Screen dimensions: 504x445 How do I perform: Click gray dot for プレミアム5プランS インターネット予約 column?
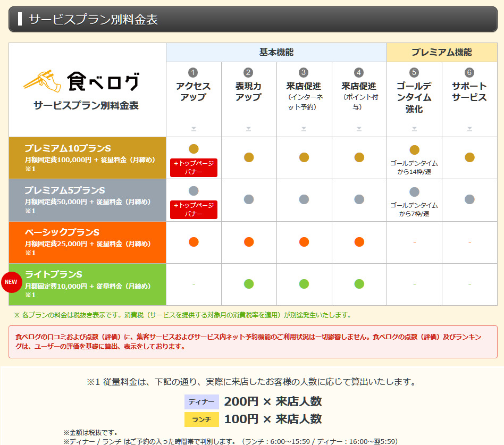point(304,199)
